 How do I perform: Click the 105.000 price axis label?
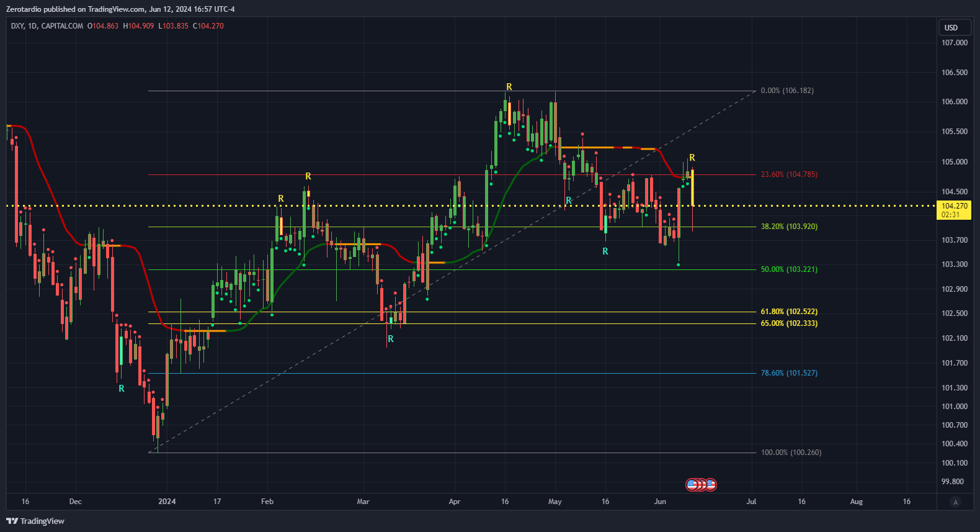955,162
